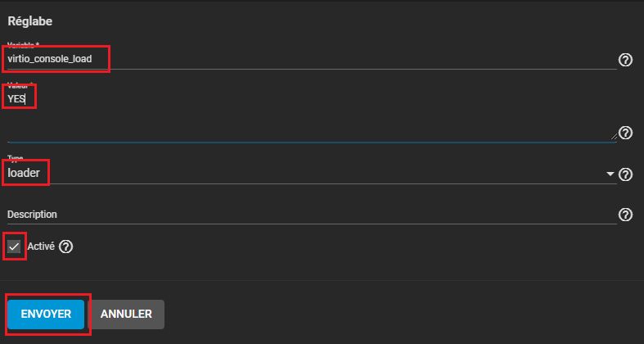Show help tooltip for Valeur textarea
644x344 pixels.
(x=625, y=133)
